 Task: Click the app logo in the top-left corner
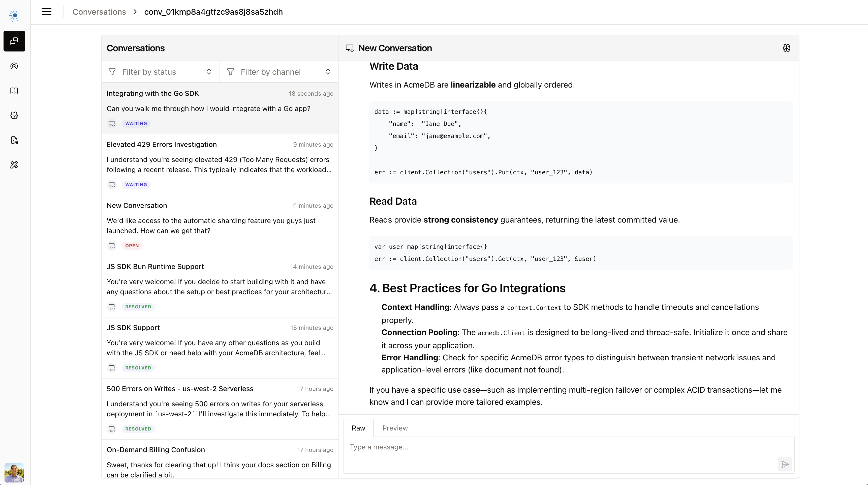[14, 14]
